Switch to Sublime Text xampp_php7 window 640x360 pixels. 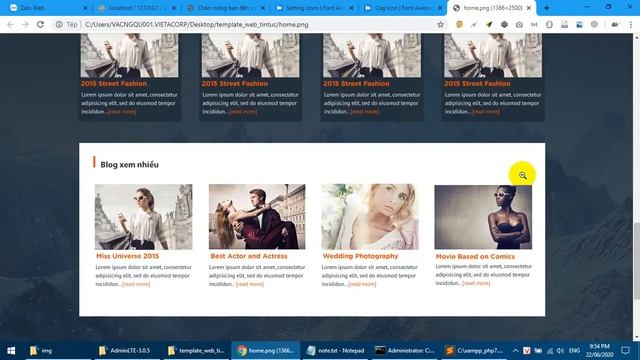coord(474,351)
